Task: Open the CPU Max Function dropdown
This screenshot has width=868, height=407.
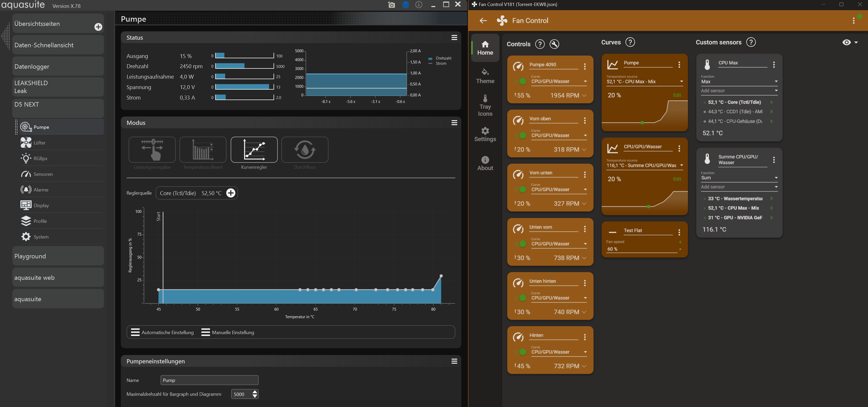Action: pyautogui.click(x=739, y=82)
